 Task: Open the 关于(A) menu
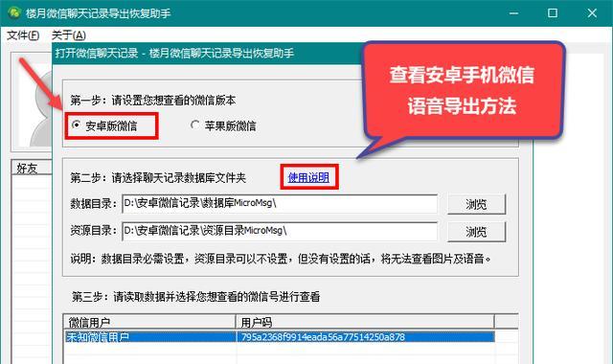point(69,35)
